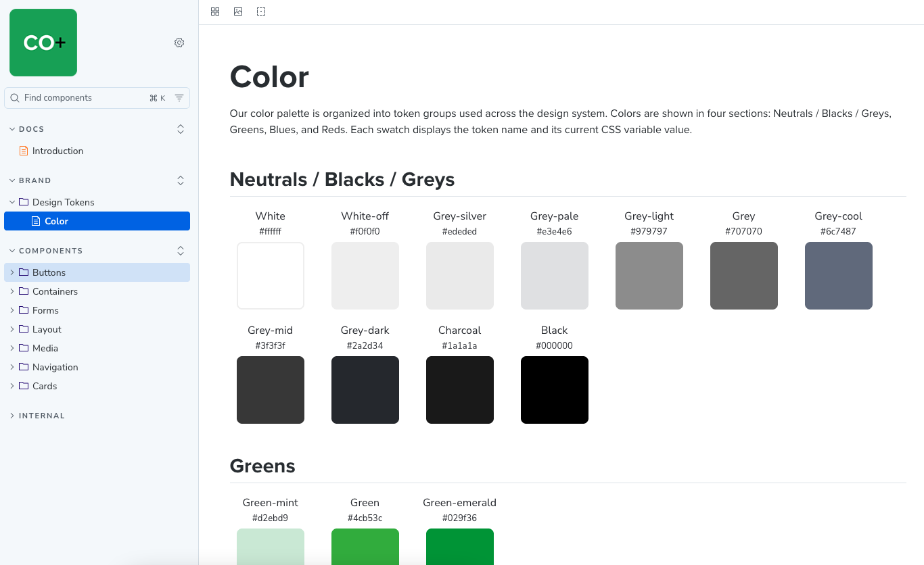Toggle the outline dashed-square toolbar icon
Viewport: 924px width, 565px height.
pyautogui.click(x=261, y=11)
